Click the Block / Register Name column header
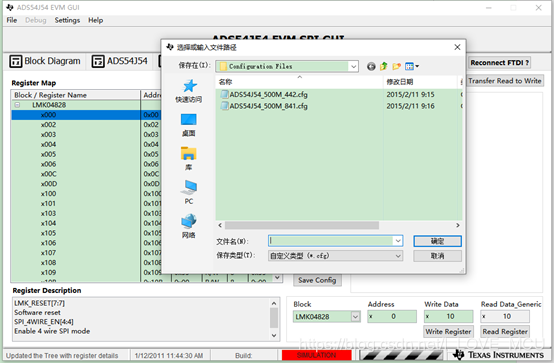 coord(76,95)
